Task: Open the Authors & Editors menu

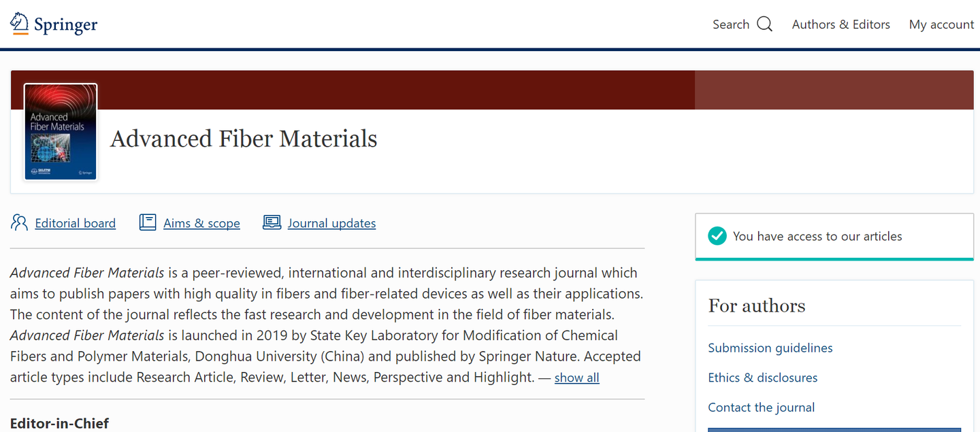Action: coord(840,24)
